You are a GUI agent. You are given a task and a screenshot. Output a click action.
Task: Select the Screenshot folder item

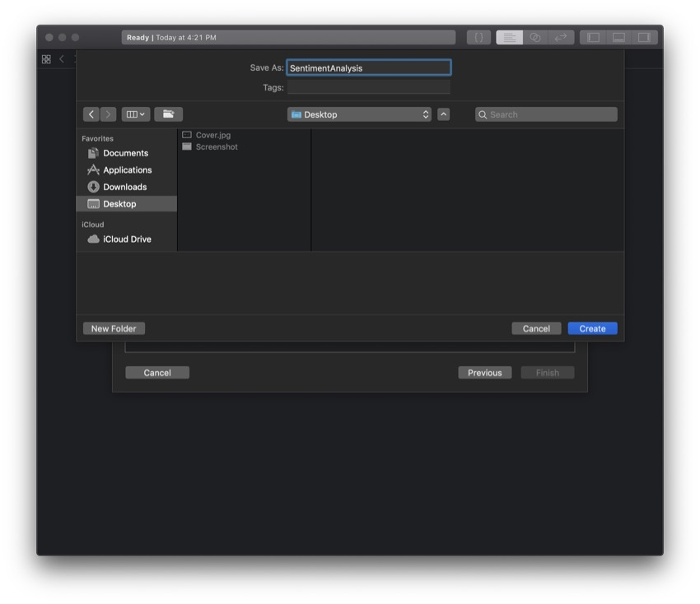pos(217,146)
